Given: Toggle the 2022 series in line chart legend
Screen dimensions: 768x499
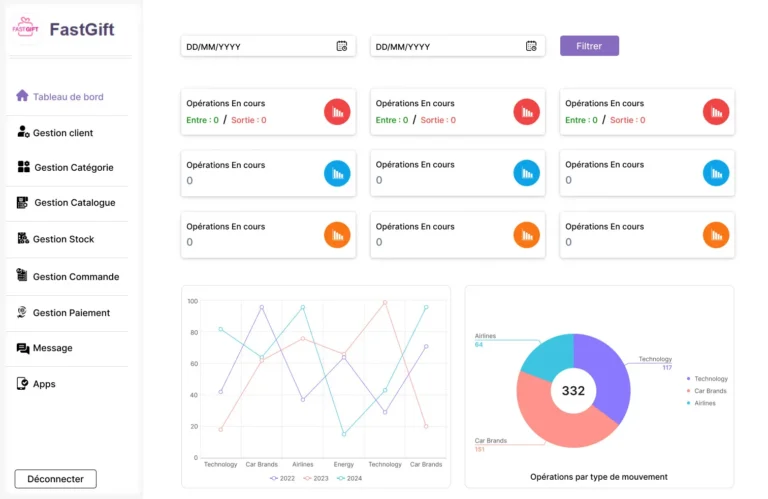Looking at the screenshot, I should coord(282,478).
